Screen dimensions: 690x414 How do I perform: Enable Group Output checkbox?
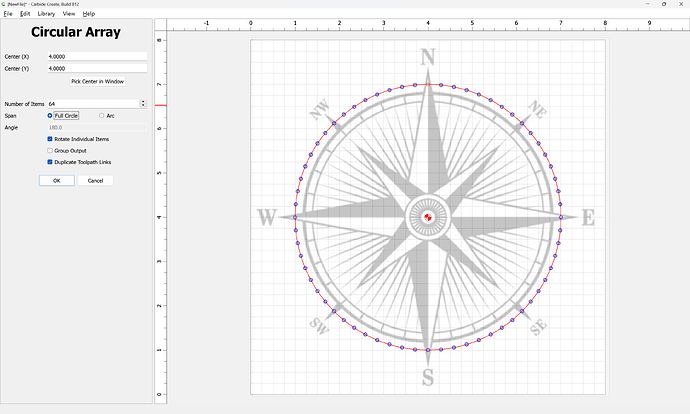click(50, 150)
